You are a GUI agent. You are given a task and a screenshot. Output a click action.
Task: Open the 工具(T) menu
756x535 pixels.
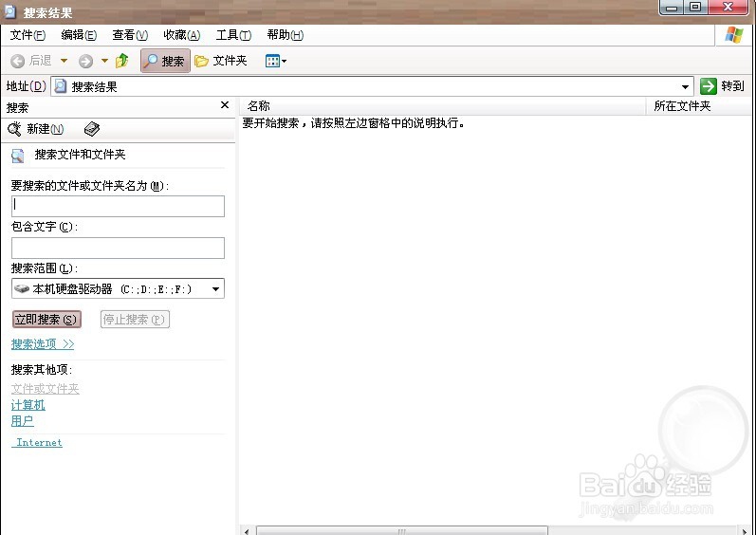[233, 35]
